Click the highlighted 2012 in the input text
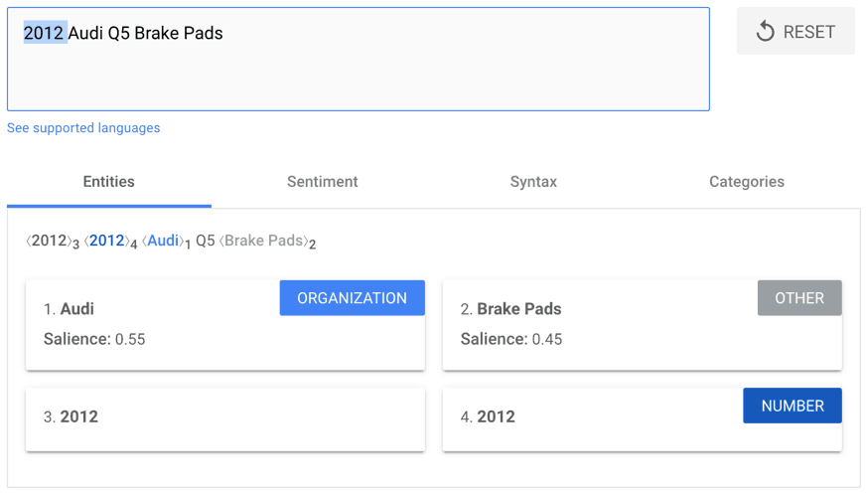This screenshot has width=868, height=496. (x=44, y=33)
